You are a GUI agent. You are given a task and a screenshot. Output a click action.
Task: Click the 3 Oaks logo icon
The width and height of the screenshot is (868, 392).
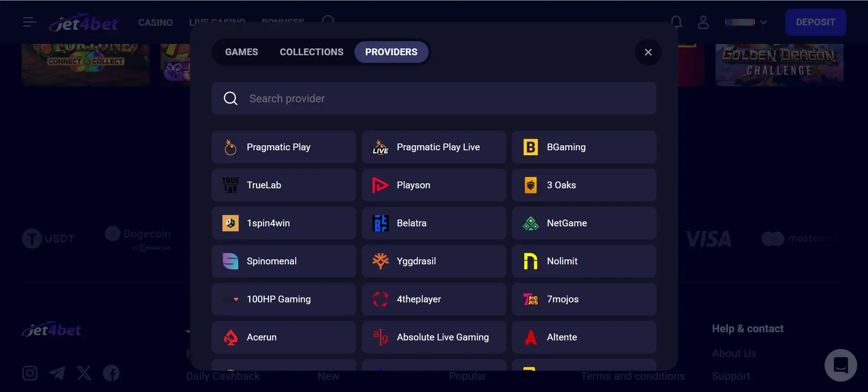(x=530, y=185)
